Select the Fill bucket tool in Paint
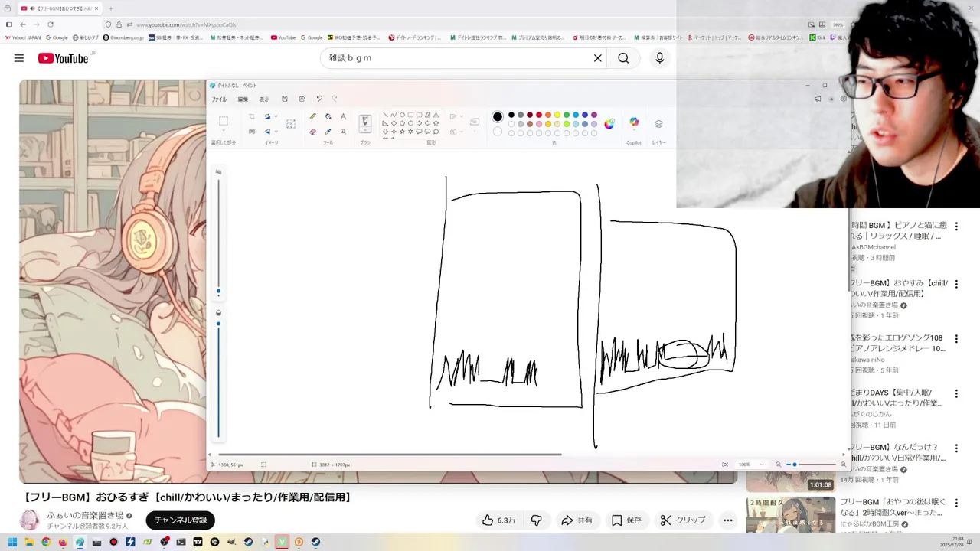 [328, 116]
